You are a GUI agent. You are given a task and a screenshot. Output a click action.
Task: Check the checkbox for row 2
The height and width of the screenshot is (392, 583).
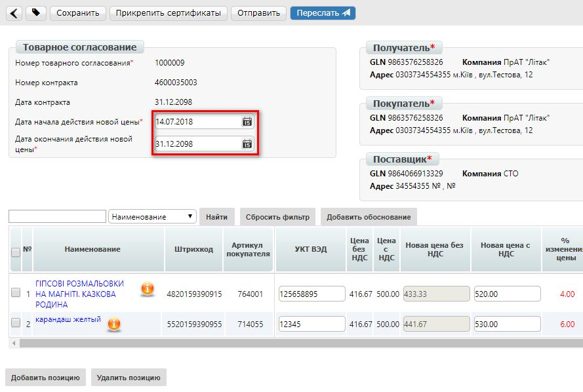click(16, 323)
